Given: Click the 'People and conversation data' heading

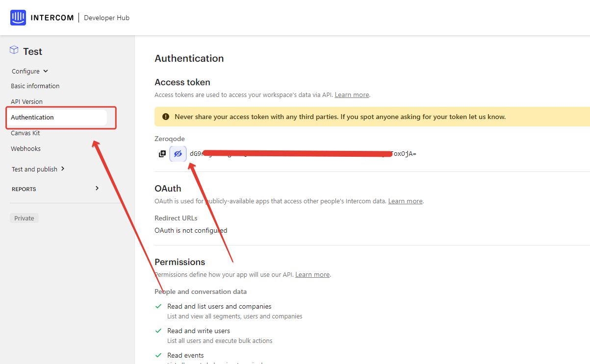Looking at the screenshot, I should 201,291.
